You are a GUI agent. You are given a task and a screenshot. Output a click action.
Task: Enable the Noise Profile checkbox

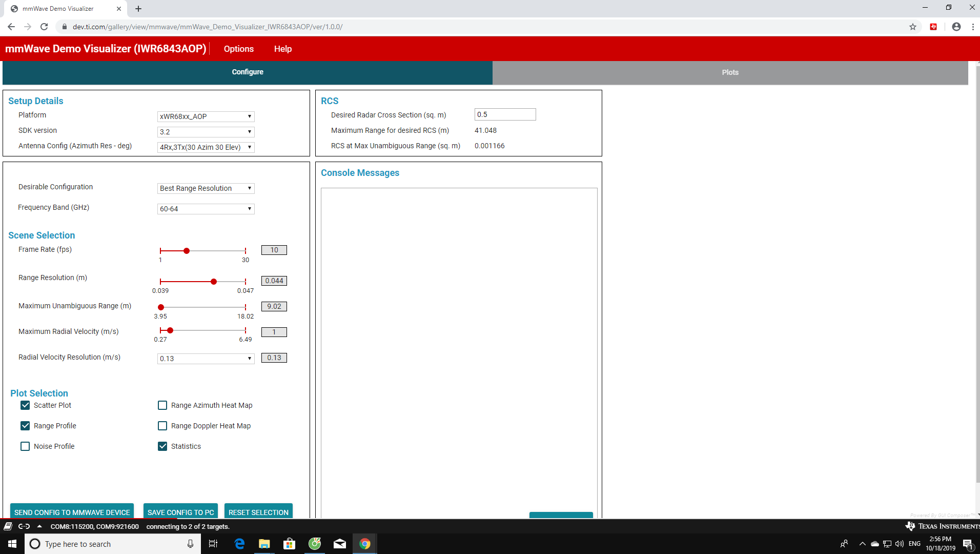click(25, 446)
